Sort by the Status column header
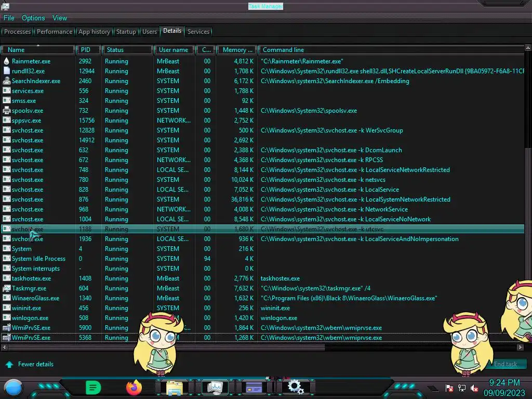The image size is (532, 399). (x=128, y=50)
